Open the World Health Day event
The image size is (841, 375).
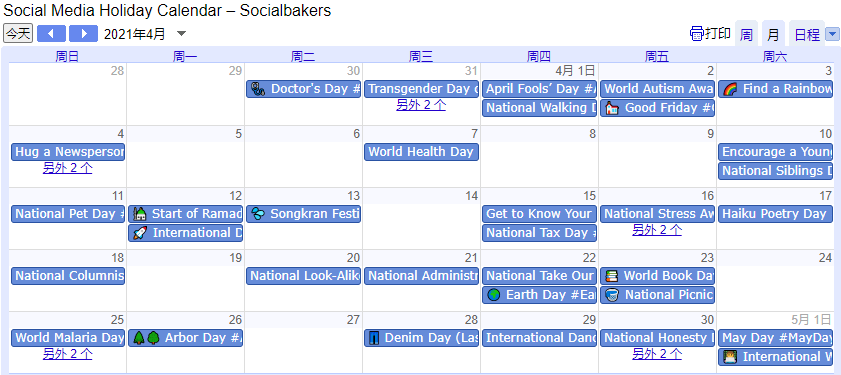421,152
